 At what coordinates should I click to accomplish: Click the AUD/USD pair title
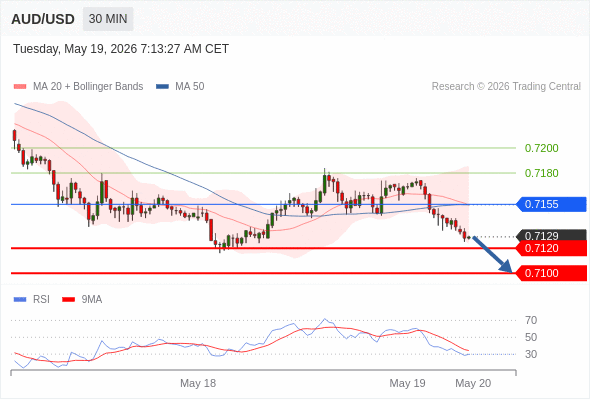43,19
